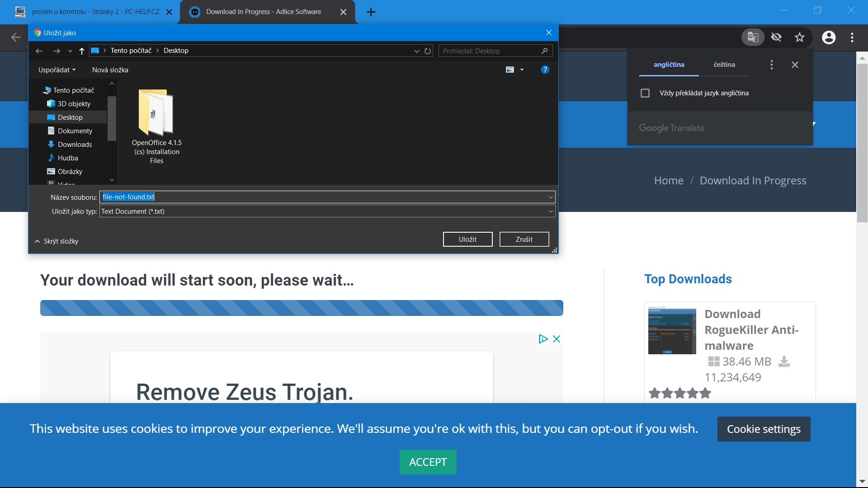
Task: Open save dialog help icon
Action: (x=545, y=70)
